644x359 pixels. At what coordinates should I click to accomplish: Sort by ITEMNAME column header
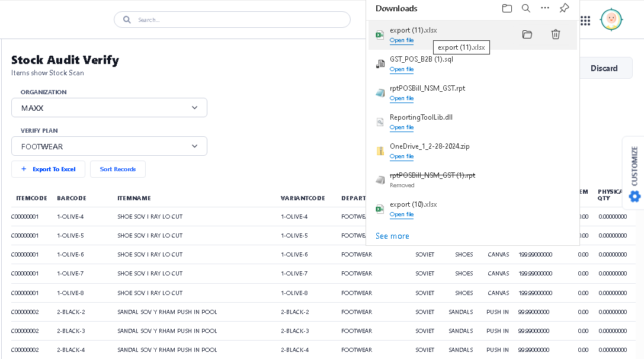tap(134, 198)
